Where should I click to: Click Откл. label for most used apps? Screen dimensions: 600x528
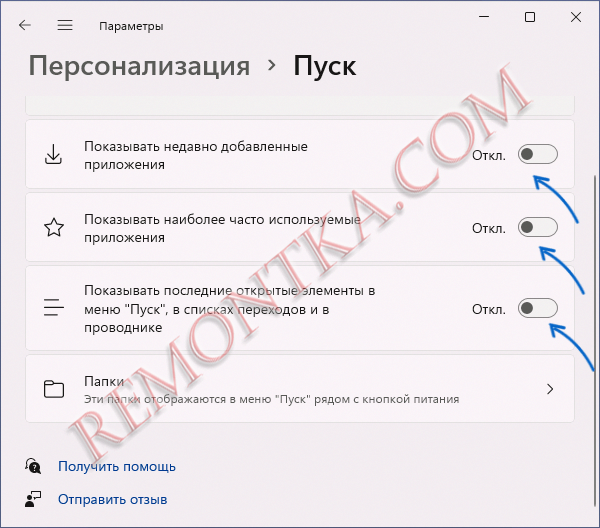(489, 229)
